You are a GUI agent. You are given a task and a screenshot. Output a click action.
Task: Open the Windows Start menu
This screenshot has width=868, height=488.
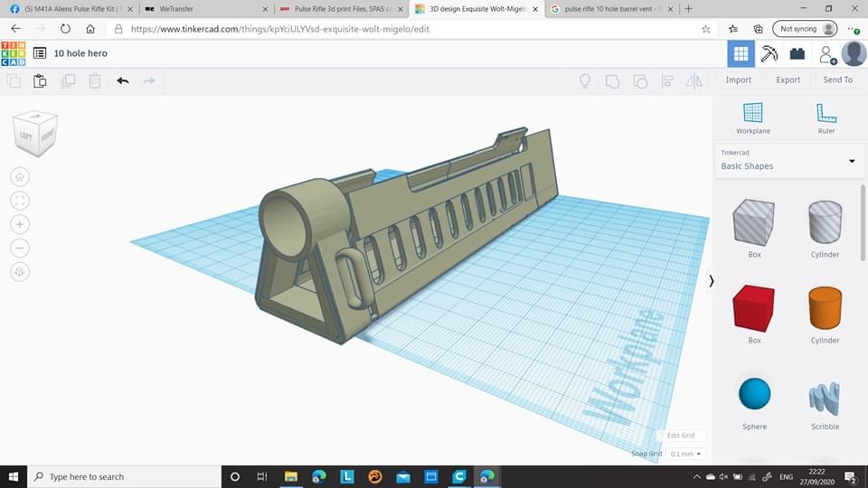14,476
